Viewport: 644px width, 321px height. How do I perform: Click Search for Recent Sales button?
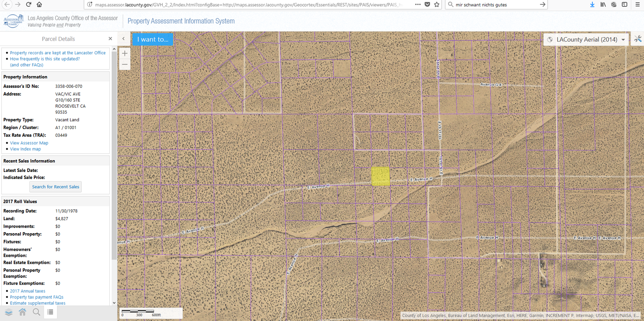(56, 187)
